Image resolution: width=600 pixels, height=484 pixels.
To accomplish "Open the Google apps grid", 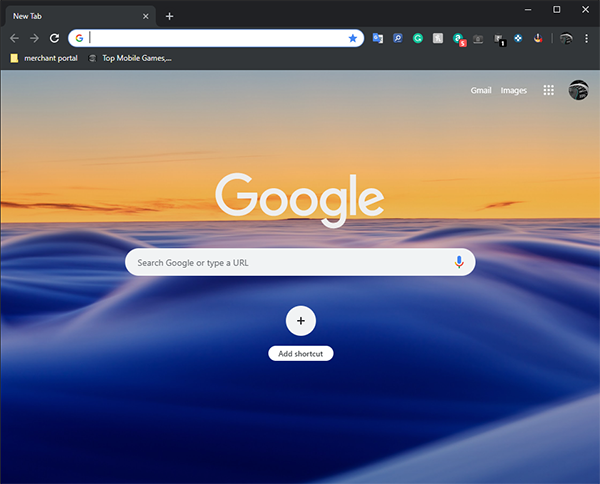I will 548,90.
